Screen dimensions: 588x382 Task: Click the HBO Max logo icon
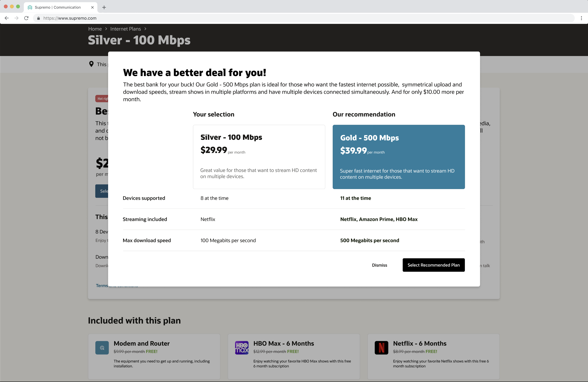(x=242, y=348)
